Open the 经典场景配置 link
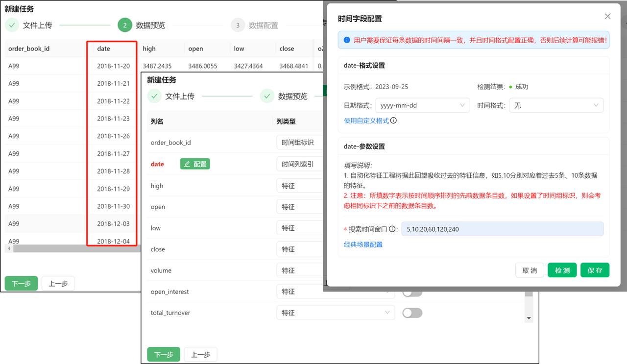This screenshot has height=364, width=627. pos(363,244)
